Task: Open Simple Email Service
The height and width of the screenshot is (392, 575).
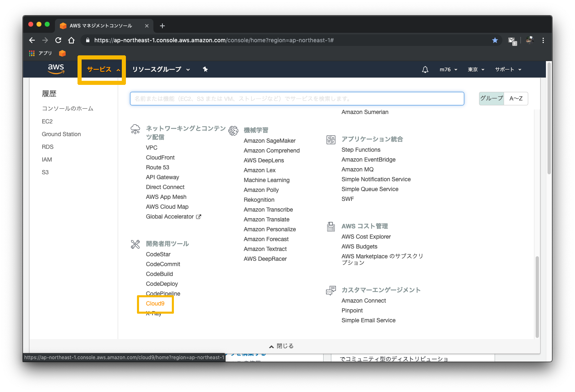Action: (x=369, y=320)
